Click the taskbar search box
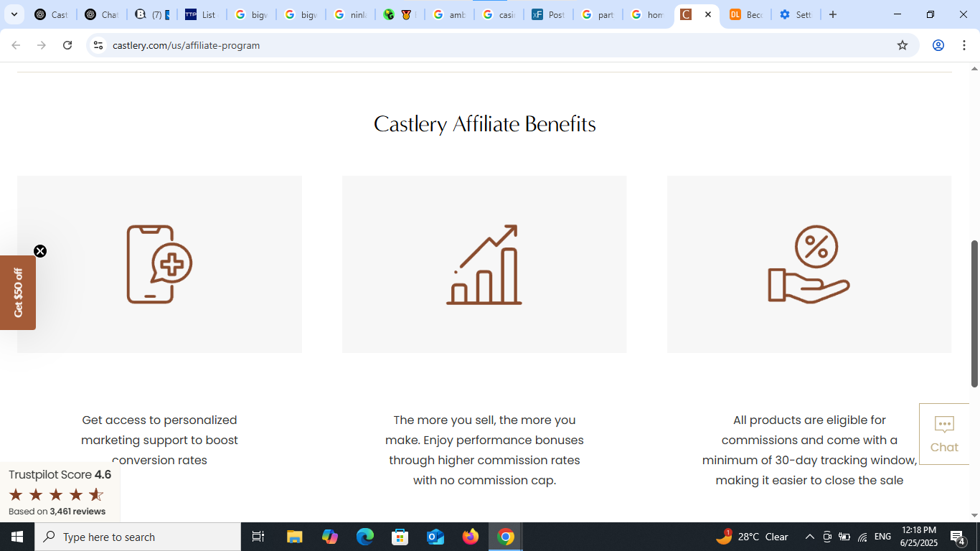 (x=138, y=537)
